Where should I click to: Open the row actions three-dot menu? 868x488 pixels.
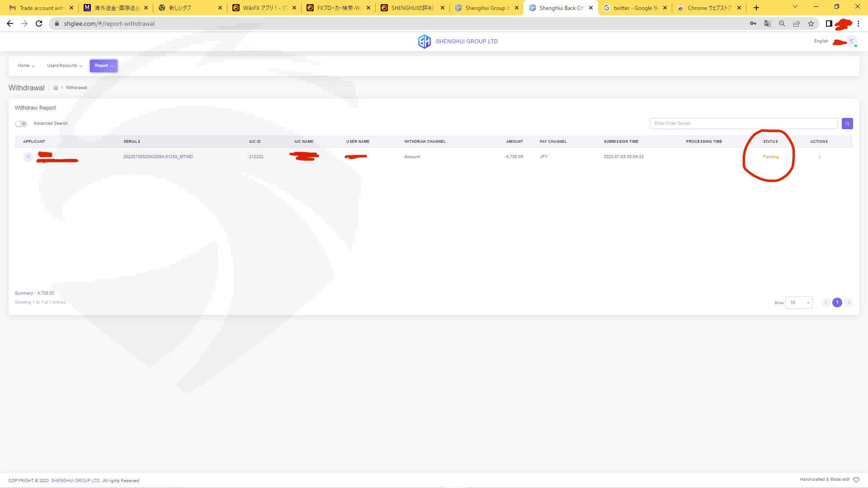pos(819,157)
